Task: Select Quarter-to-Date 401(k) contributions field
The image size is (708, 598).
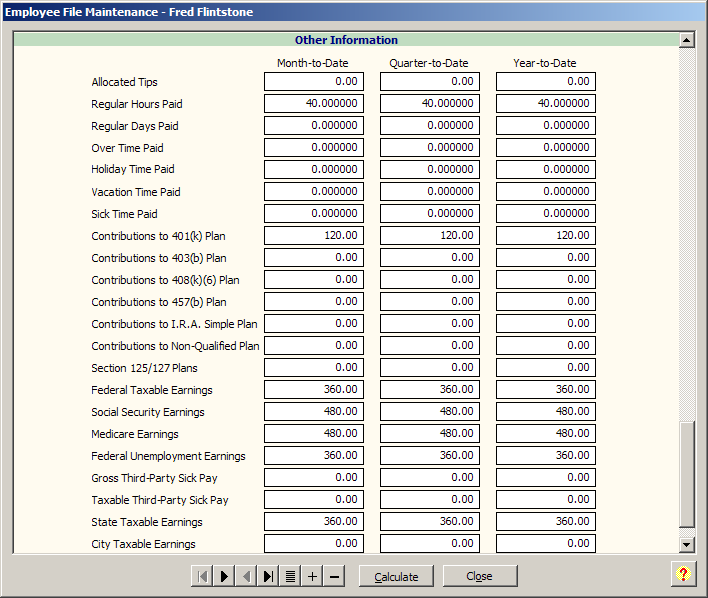Action: pos(430,236)
